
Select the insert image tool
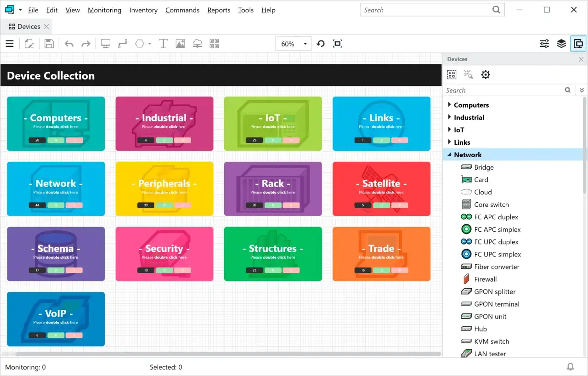(180, 44)
